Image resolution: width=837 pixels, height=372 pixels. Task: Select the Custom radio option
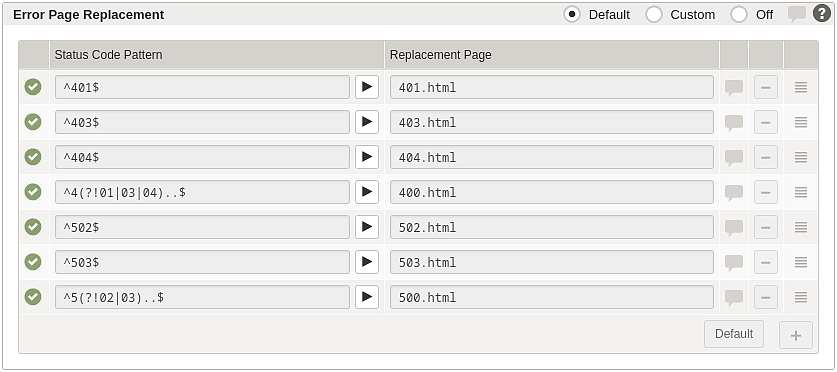point(654,14)
